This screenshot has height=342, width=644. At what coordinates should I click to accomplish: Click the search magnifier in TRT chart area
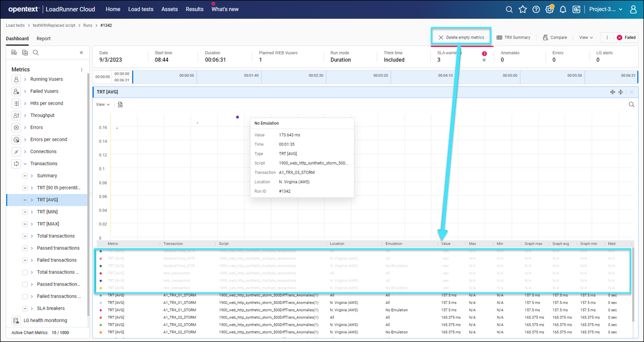pyautogui.click(x=631, y=105)
